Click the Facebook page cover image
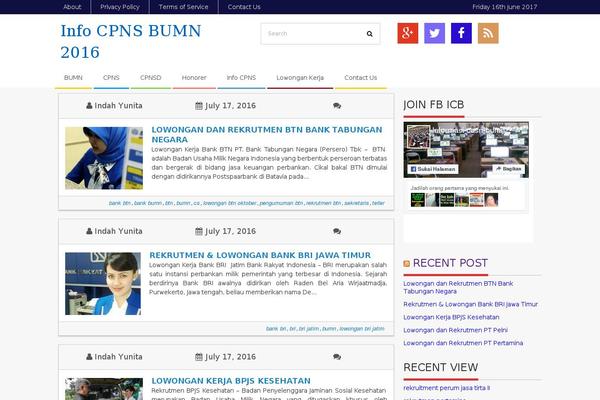The width and height of the screenshot is (600, 400). 466,150
